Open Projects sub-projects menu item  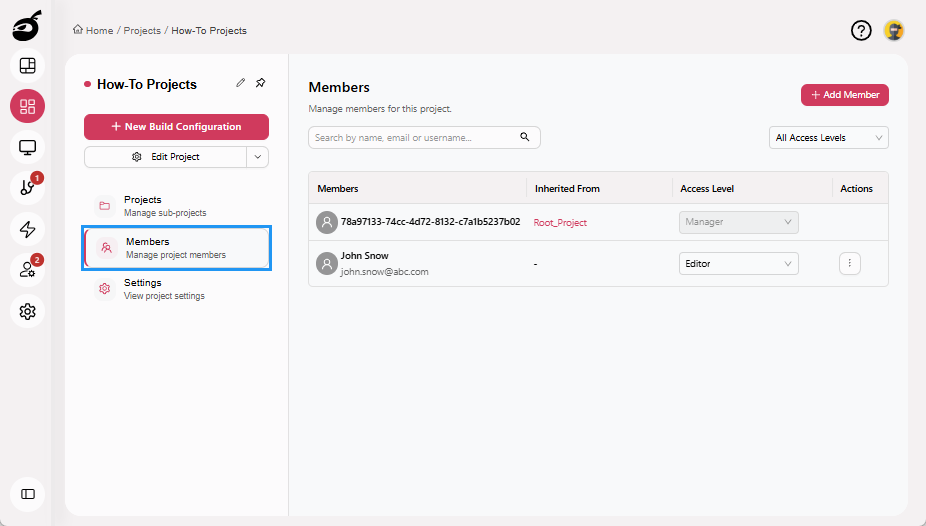(x=177, y=205)
